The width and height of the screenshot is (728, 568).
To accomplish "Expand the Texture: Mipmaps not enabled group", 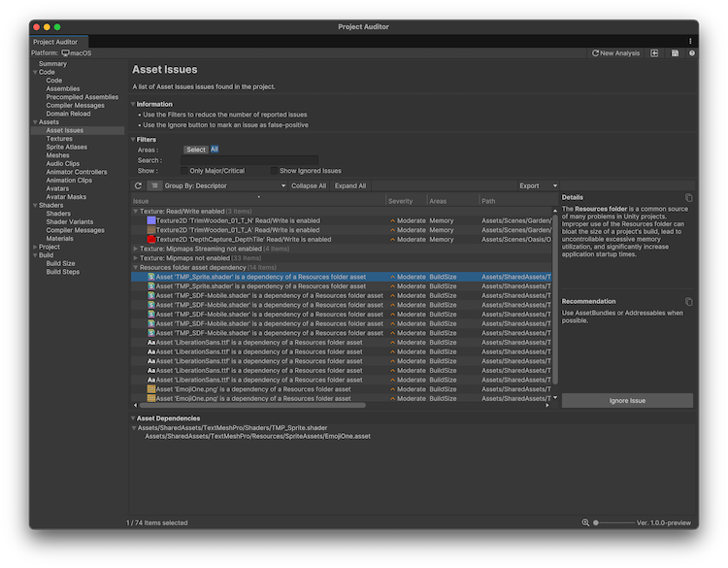I will (x=135, y=258).
